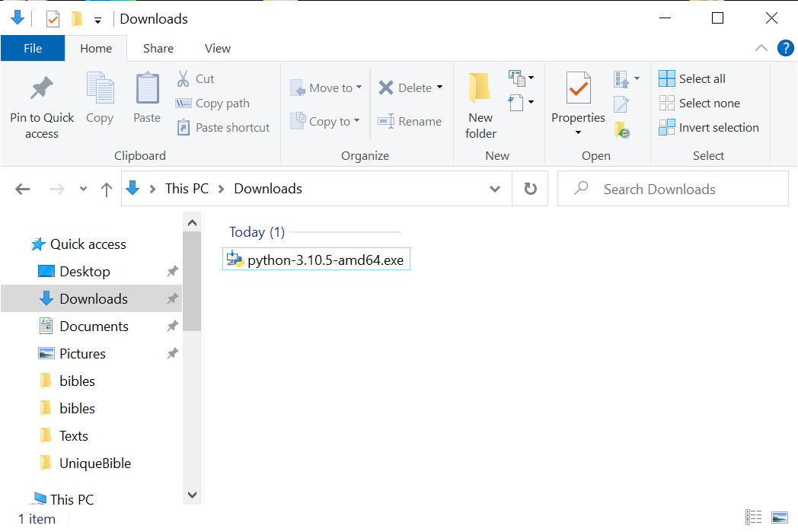Click navigation pane scroll down arrow
Screen dimensions: 798x532
[x=193, y=495]
